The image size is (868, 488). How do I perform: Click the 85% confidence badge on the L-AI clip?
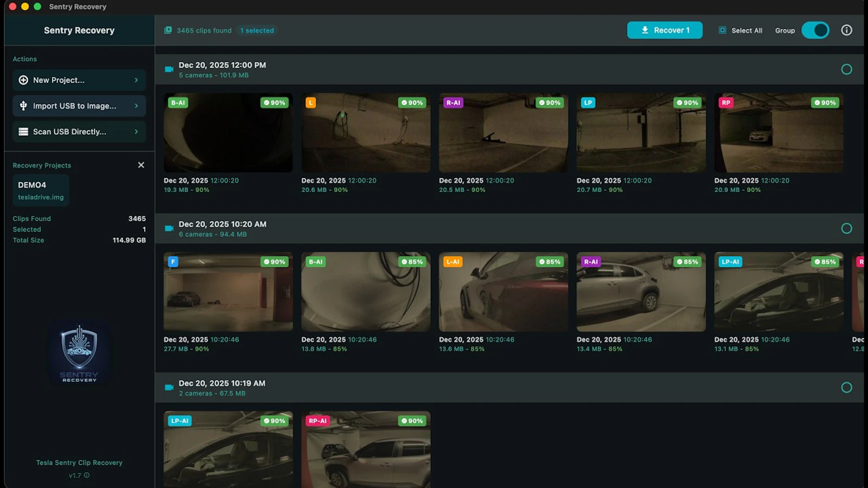click(x=550, y=261)
